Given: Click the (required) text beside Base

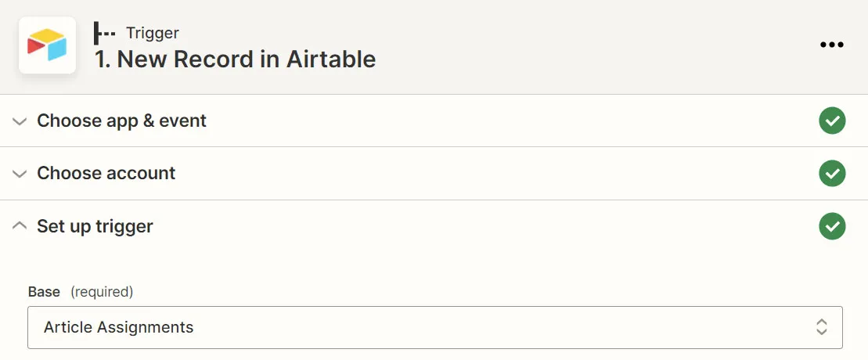Looking at the screenshot, I should [102, 292].
